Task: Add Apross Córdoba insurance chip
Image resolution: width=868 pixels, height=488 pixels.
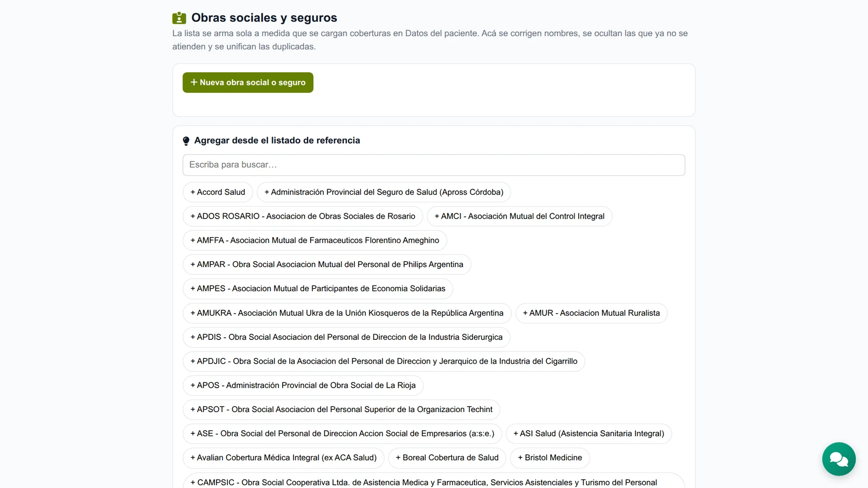Action: (x=384, y=192)
